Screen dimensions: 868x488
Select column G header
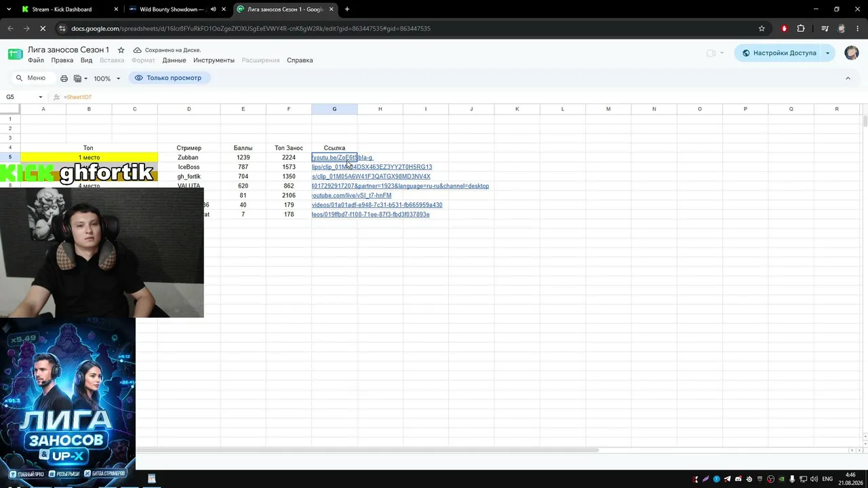pos(334,109)
